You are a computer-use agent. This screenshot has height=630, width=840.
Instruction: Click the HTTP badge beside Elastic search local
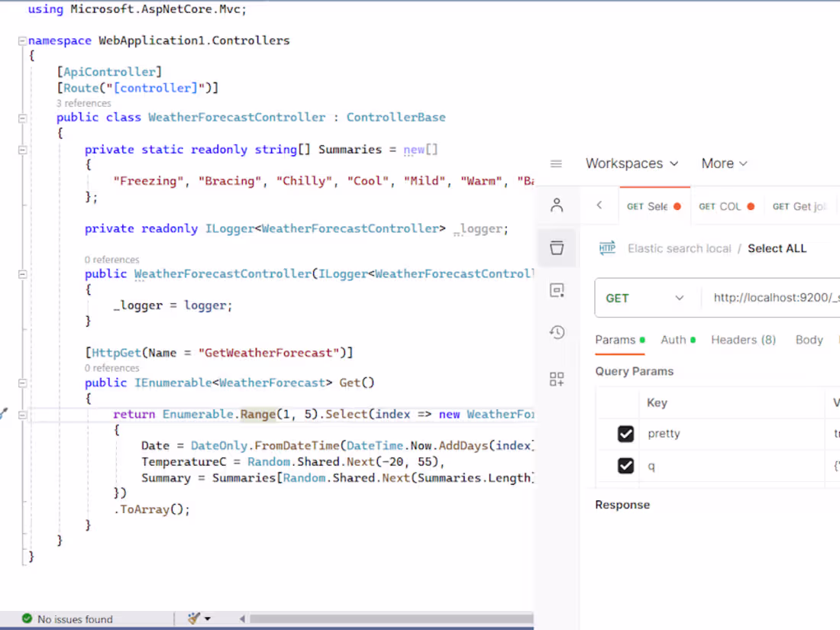coord(607,248)
